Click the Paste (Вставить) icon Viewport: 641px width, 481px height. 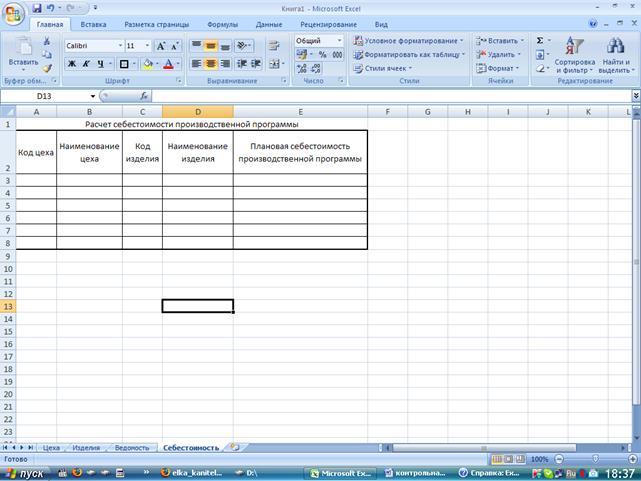click(22, 48)
